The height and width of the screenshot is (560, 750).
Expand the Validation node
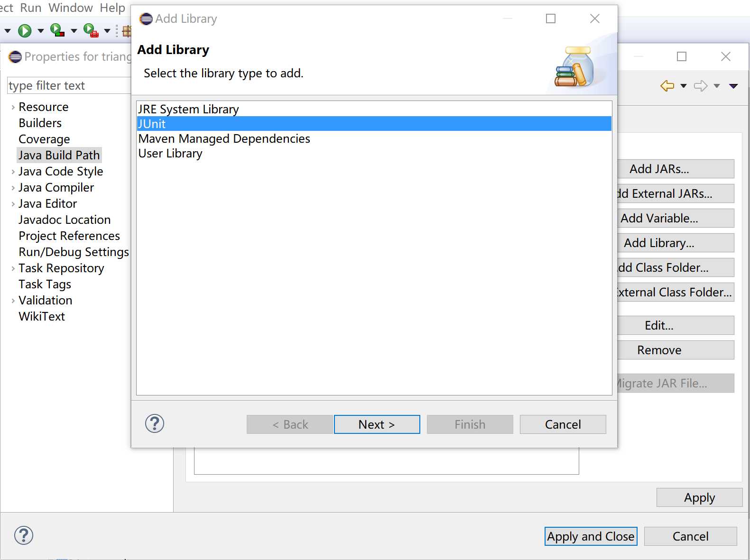[x=13, y=301]
